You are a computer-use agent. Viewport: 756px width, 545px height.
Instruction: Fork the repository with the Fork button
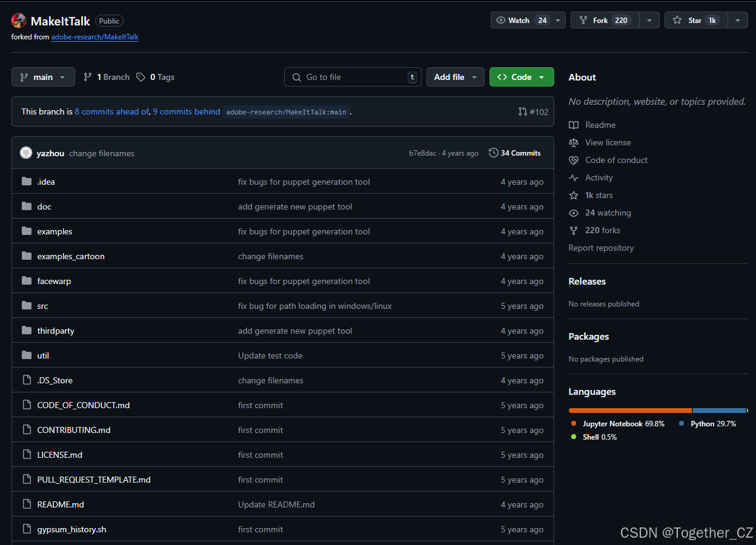[x=604, y=20]
